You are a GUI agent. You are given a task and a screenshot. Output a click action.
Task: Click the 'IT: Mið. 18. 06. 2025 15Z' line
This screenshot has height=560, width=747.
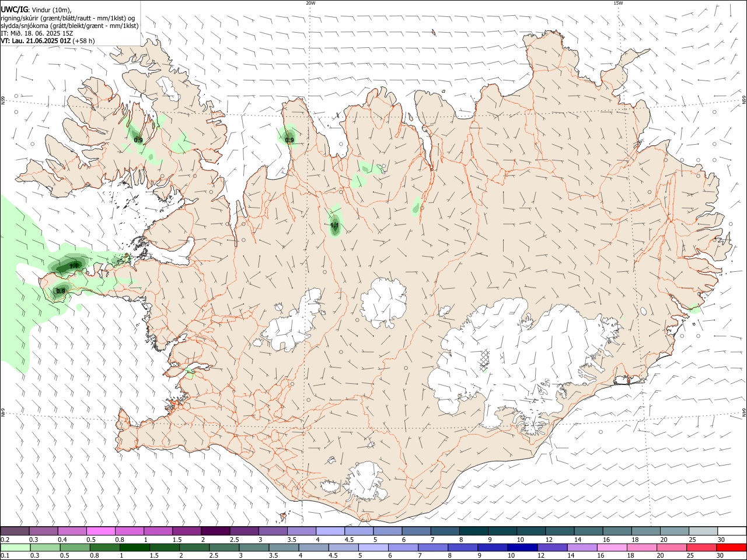[x=37, y=33]
